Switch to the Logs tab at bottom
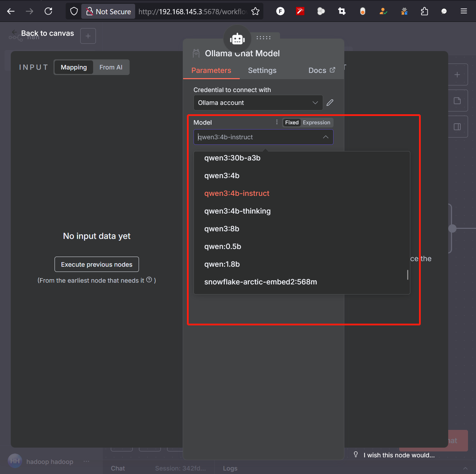This screenshot has height=474, width=476. click(x=230, y=468)
